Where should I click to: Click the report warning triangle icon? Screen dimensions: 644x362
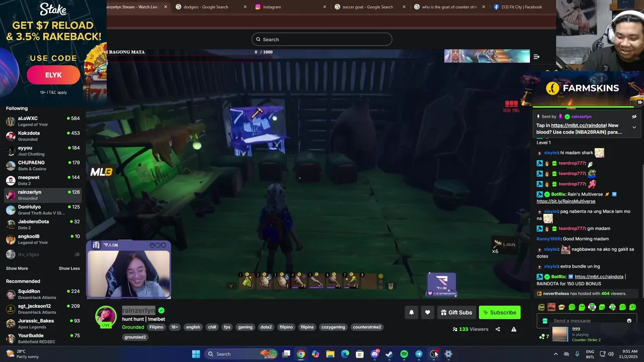[x=514, y=329]
